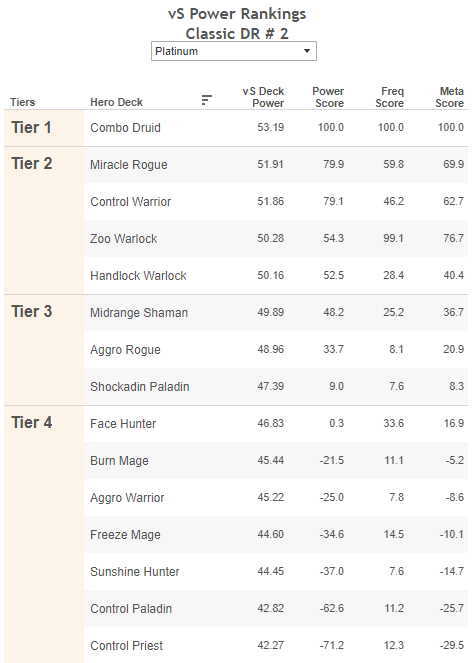Click the Tier 4 label cell
This screenshot has width=474, height=663.
click(x=44, y=534)
